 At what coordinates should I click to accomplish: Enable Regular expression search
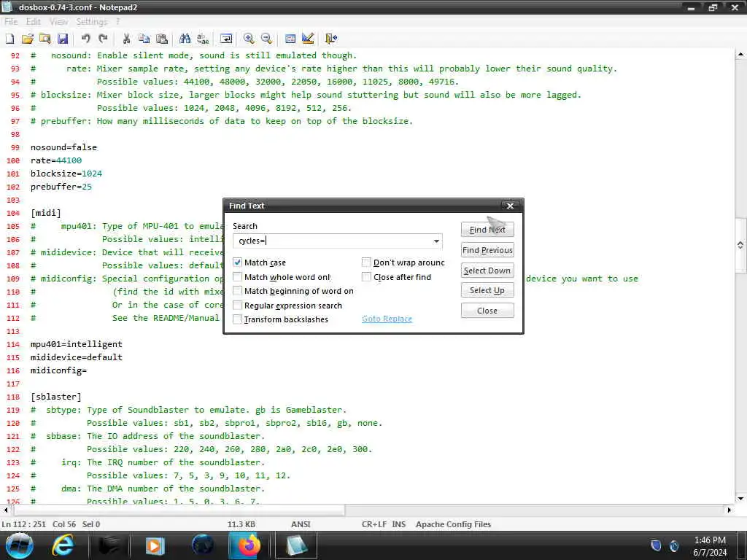pyautogui.click(x=237, y=306)
